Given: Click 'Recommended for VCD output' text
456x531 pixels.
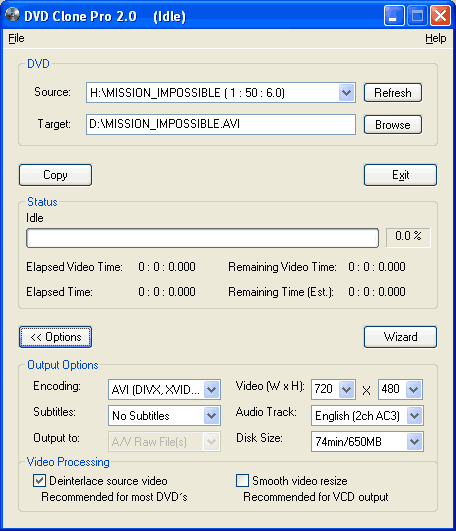Looking at the screenshot, I should [x=316, y=497].
